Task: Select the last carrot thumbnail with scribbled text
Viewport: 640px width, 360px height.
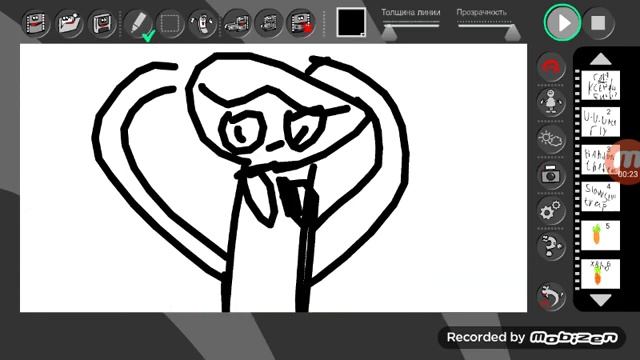Action: [x=600, y=273]
